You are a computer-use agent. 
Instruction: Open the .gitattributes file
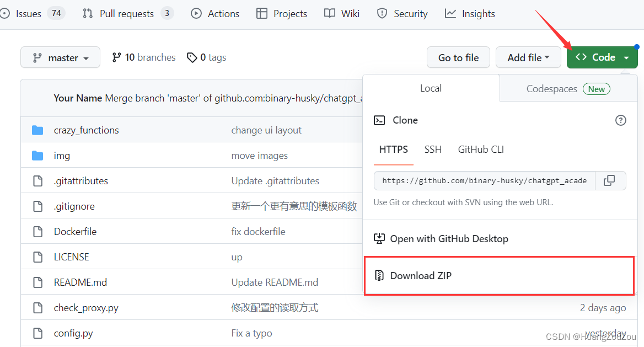point(81,181)
